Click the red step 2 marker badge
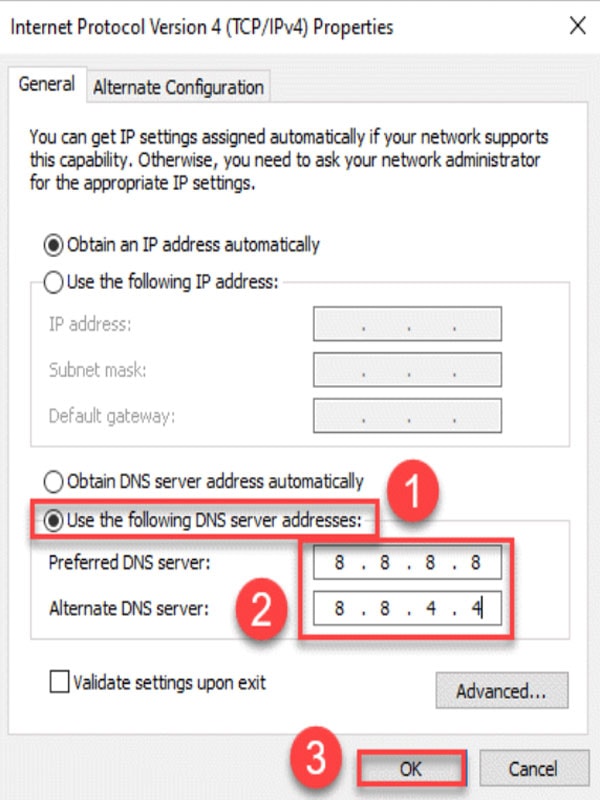Screen dimensions: 600x800 point(262,608)
